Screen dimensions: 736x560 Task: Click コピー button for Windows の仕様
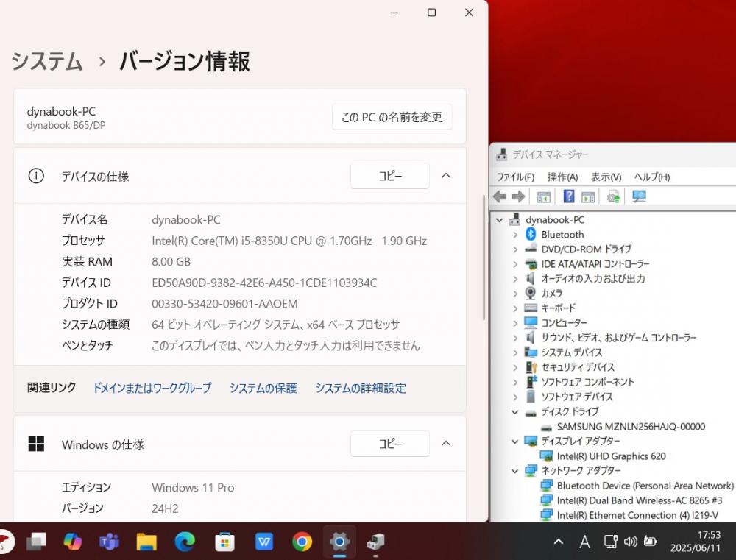point(390,444)
